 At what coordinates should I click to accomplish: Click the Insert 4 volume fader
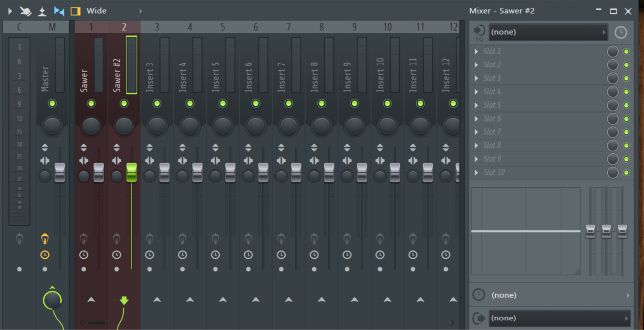197,172
